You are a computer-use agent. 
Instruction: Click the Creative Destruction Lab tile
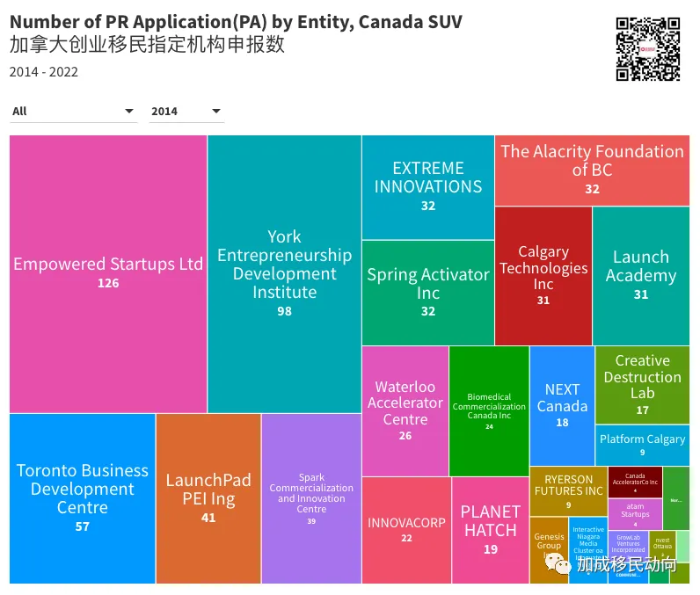643,385
